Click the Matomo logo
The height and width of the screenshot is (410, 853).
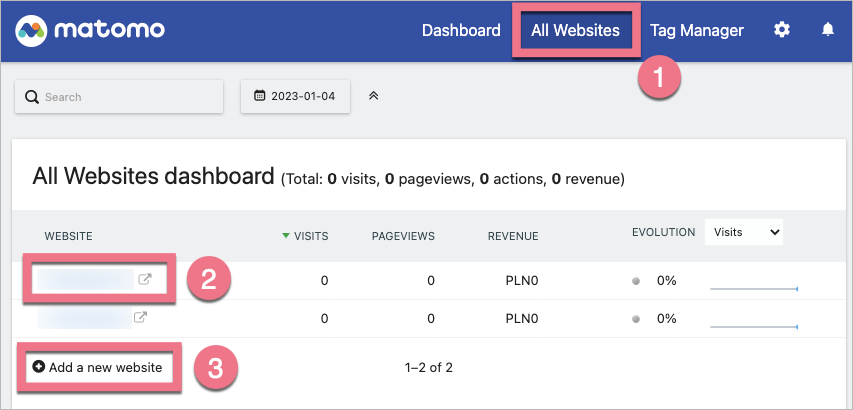(x=91, y=30)
